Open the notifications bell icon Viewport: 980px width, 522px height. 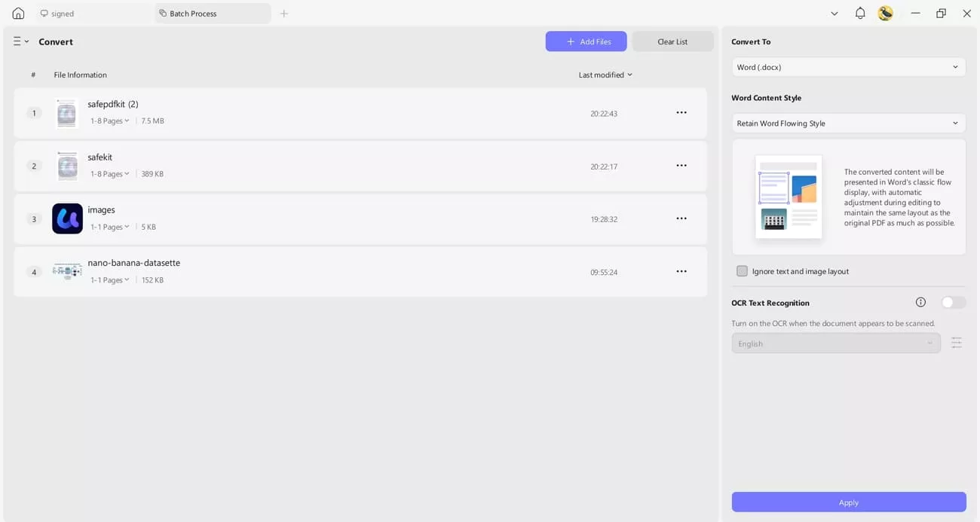pos(859,14)
